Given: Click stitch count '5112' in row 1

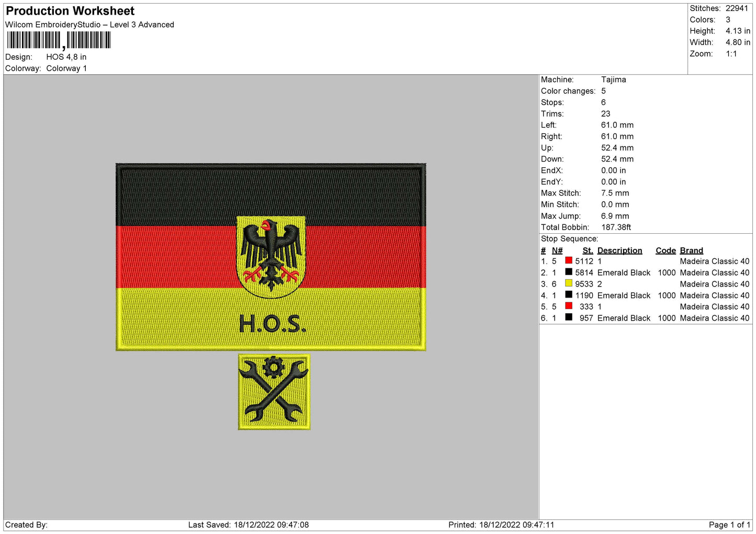Looking at the screenshot, I should [x=584, y=262].
